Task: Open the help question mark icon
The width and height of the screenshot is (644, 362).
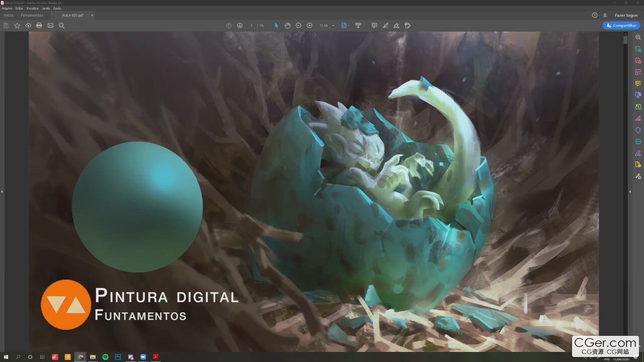Action: point(595,16)
